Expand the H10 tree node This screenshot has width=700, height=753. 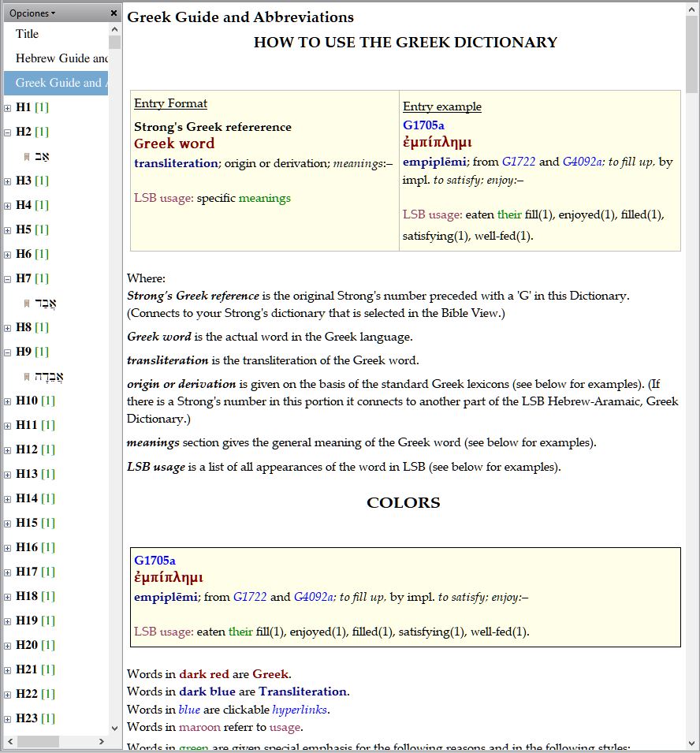pyautogui.click(x=8, y=401)
